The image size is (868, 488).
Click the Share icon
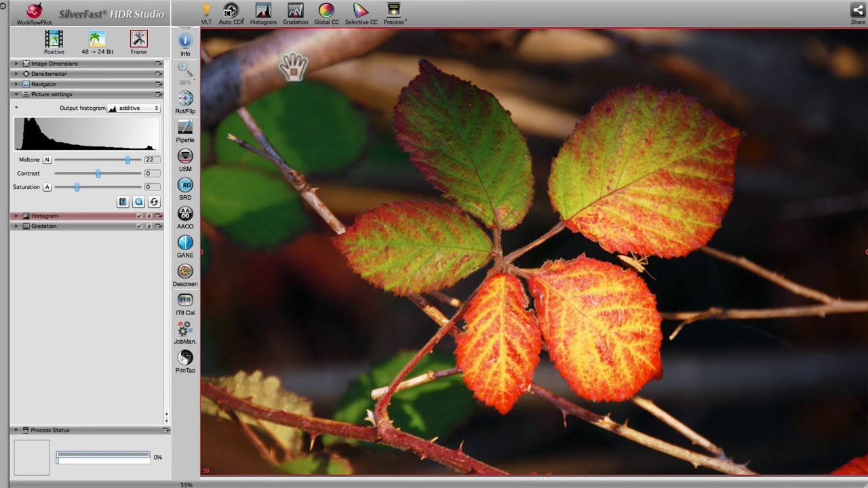point(858,10)
